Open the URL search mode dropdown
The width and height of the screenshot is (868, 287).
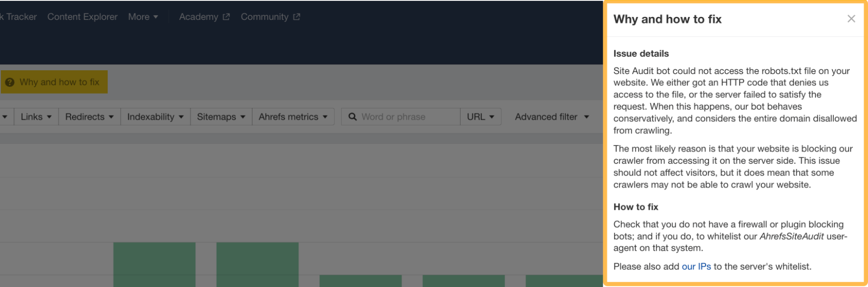click(480, 116)
